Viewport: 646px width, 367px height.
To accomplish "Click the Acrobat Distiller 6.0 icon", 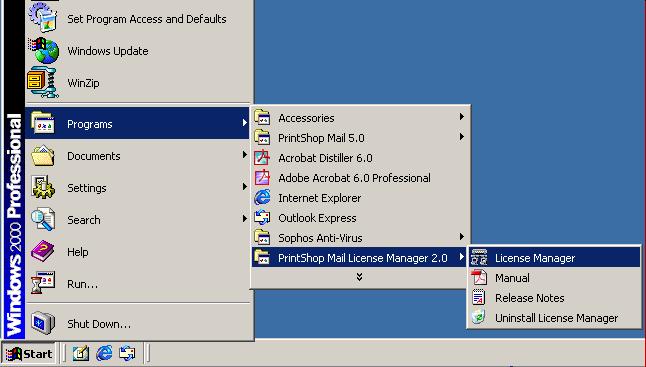I will [262, 158].
